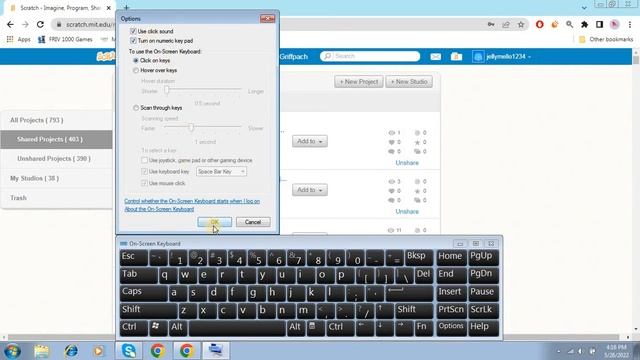Click the New Project button
This screenshot has height=360, width=640.
pyautogui.click(x=359, y=82)
